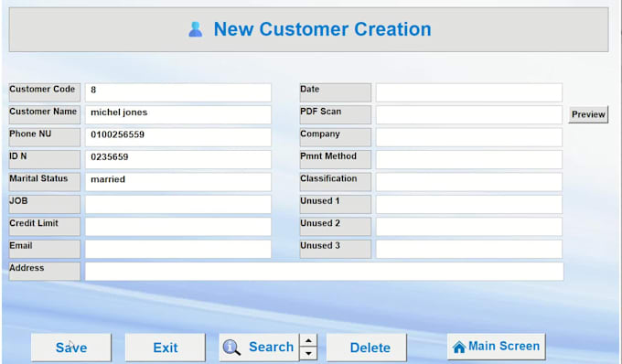Click the Customer Code label
The image size is (622, 364).
(x=45, y=92)
